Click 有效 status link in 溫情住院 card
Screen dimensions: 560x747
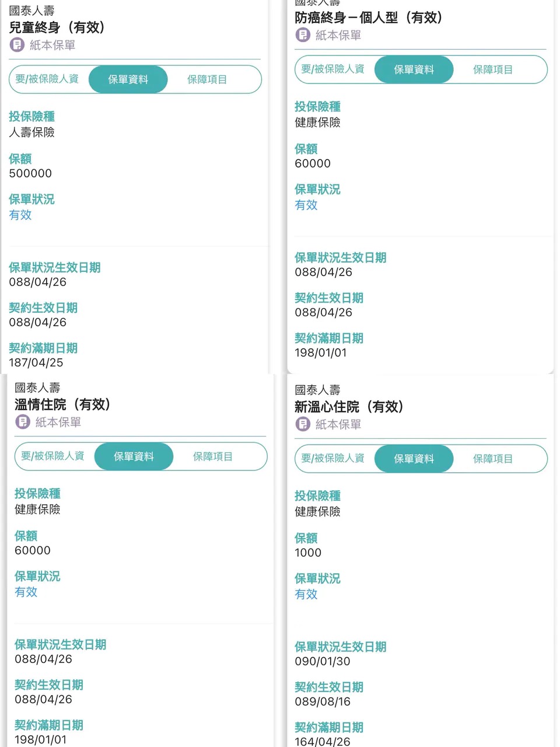[26, 592]
